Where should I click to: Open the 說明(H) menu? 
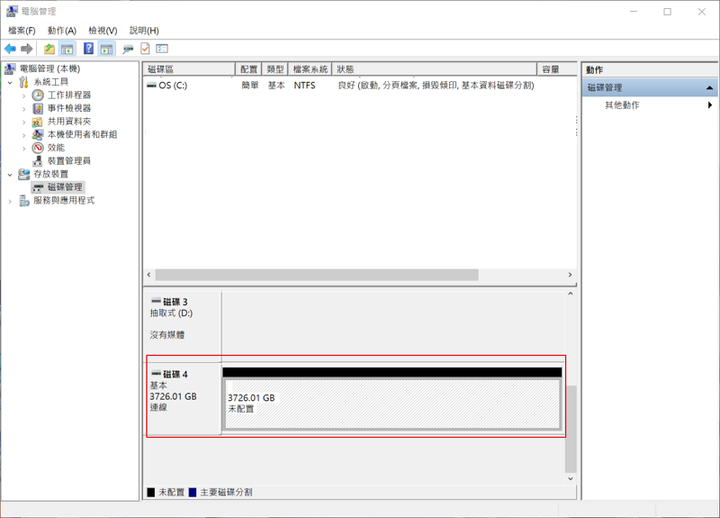coord(144,30)
